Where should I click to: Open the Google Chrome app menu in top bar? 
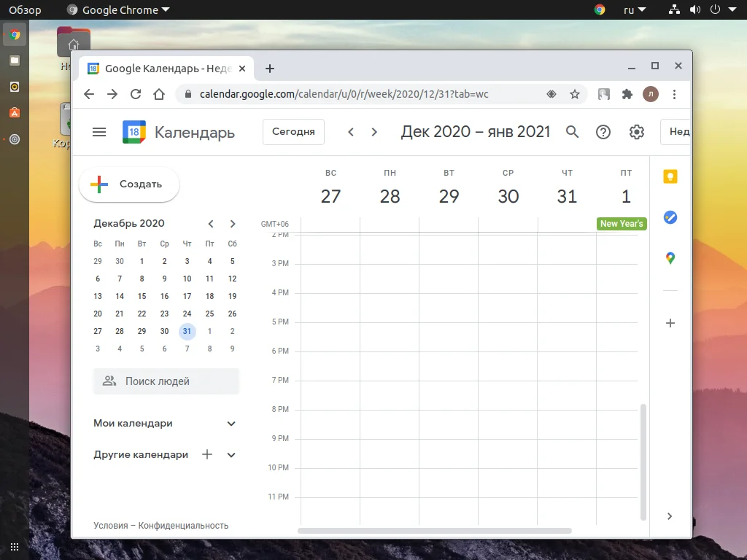pos(118,9)
